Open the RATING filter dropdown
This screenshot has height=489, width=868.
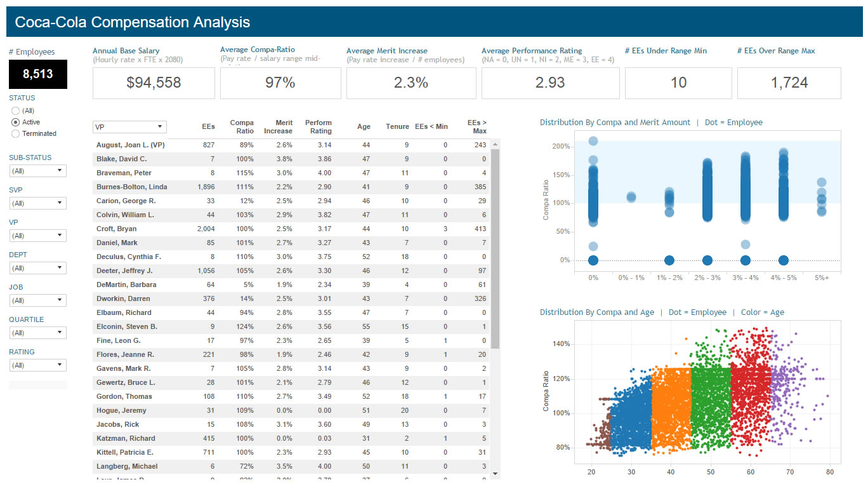(x=37, y=365)
